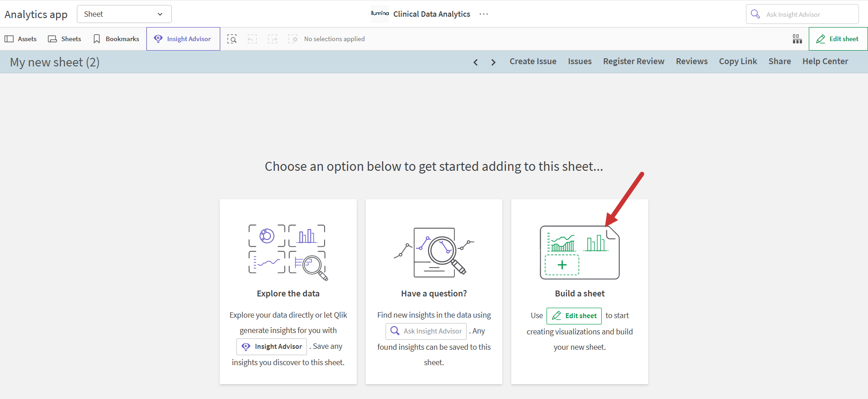Click the Ask Insight Advisor search field

(802, 14)
